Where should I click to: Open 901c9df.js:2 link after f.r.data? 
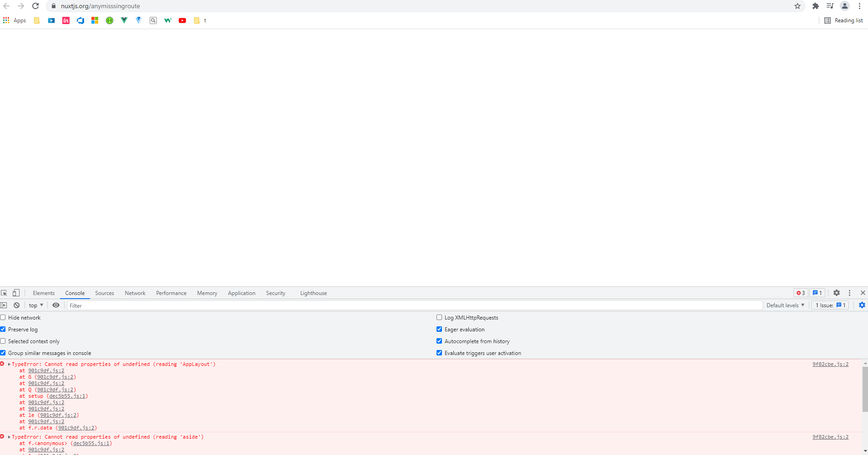point(76,428)
